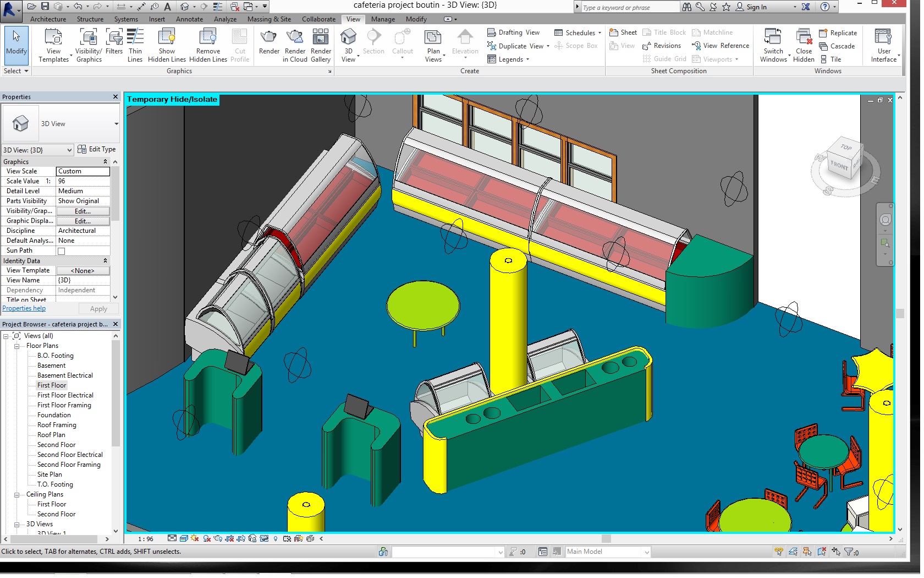
Task: Select the Text tool in quick access toolbar
Action: click(168, 7)
